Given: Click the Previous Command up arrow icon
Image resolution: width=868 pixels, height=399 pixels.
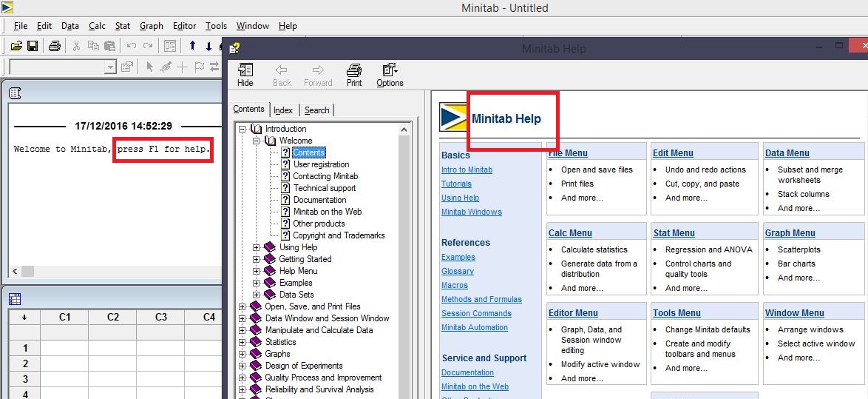Looking at the screenshot, I should pyautogui.click(x=192, y=46).
